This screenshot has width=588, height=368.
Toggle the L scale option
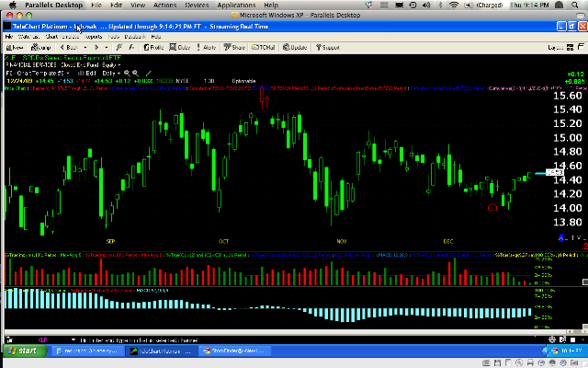click(x=567, y=237)
